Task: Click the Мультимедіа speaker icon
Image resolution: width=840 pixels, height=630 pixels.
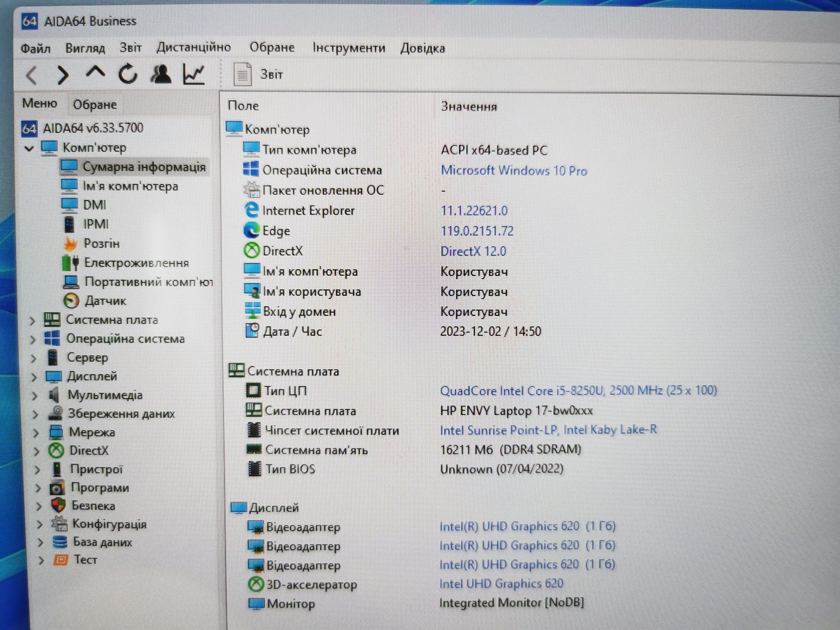Action: [x=54, y=395]
